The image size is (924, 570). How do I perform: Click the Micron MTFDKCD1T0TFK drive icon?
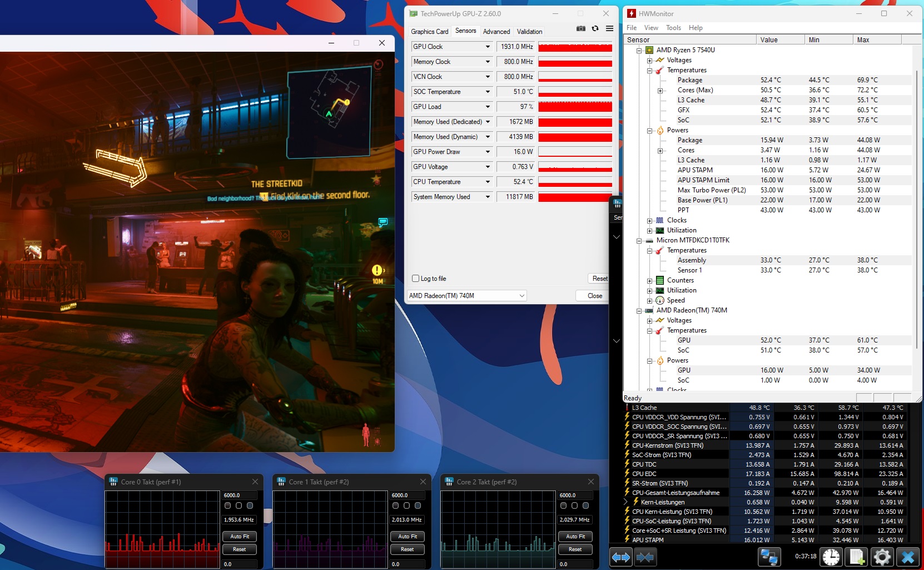[x=649, y=240]
